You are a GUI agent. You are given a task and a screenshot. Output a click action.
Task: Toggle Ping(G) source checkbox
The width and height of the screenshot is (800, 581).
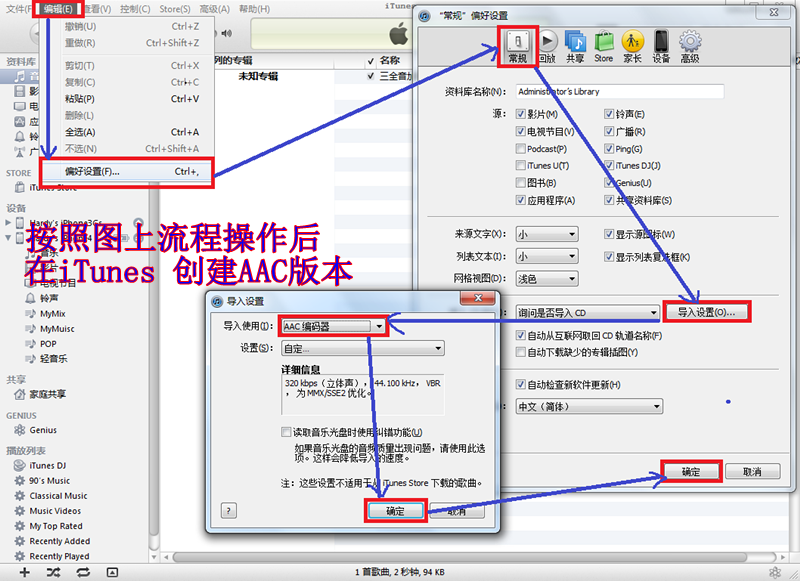(x=609, y=148)
